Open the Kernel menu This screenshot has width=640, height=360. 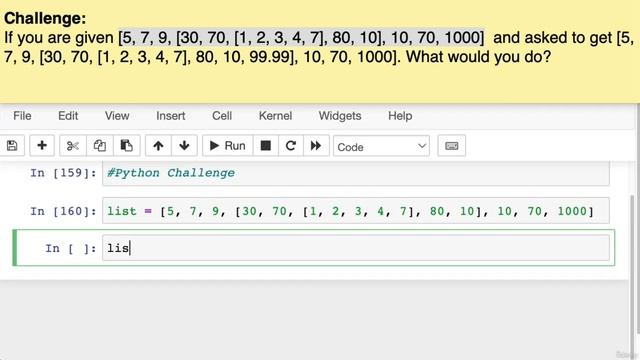pos(275,116)
